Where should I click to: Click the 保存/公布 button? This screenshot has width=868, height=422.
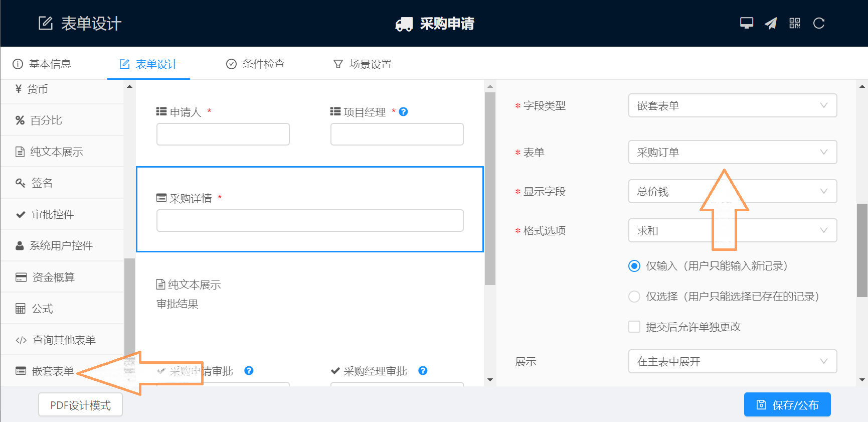(x=787, y=405)
